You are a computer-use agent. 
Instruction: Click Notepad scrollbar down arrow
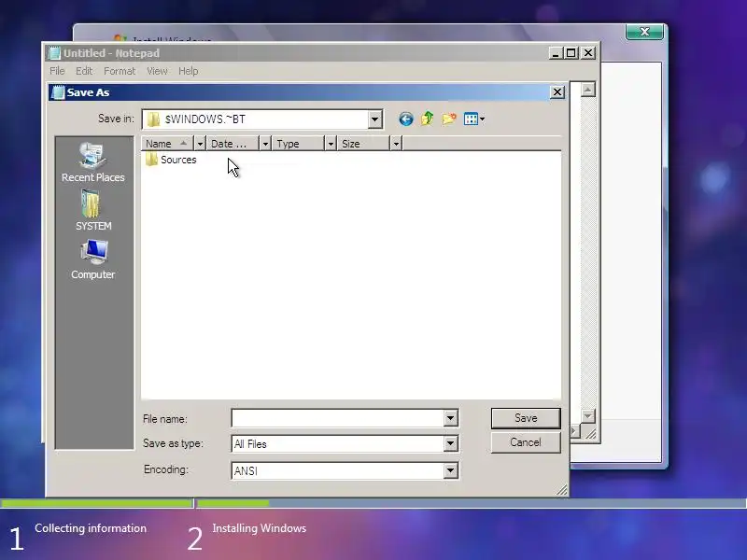click(588, 415)
